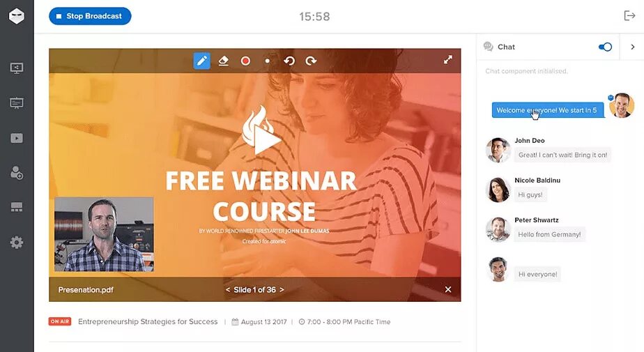
Task: Undo the last annotation
Action: (289, 61)
